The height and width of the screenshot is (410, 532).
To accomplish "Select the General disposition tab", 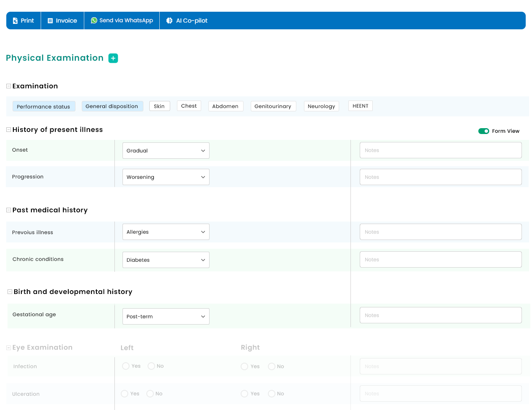I will (112, 106).
